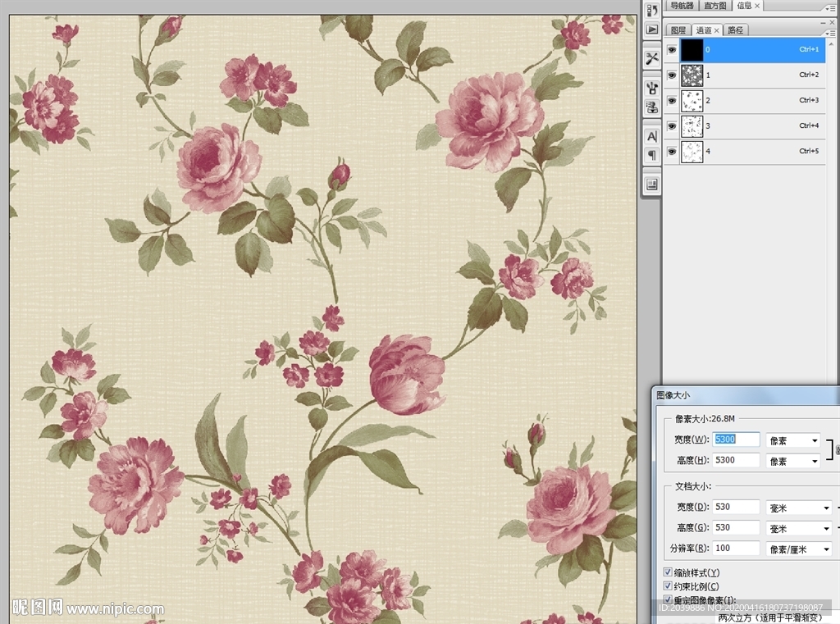Switch to the 路径 tab

coord(736,30)
